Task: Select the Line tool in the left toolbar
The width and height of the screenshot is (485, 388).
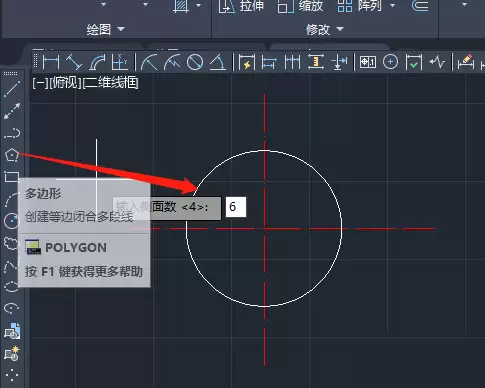Action: 12,89
